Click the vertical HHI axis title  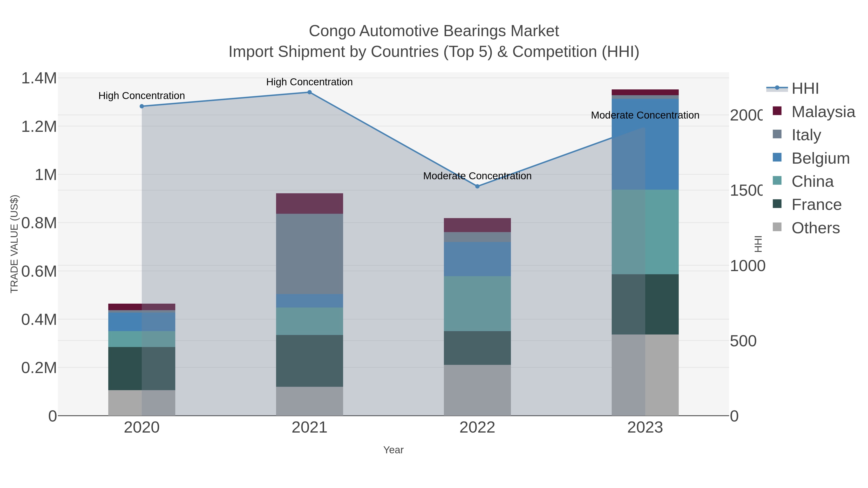pos(758,244)
